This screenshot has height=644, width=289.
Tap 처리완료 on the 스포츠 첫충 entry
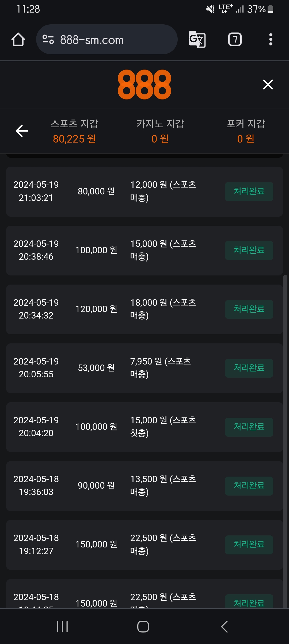point(249,427)
